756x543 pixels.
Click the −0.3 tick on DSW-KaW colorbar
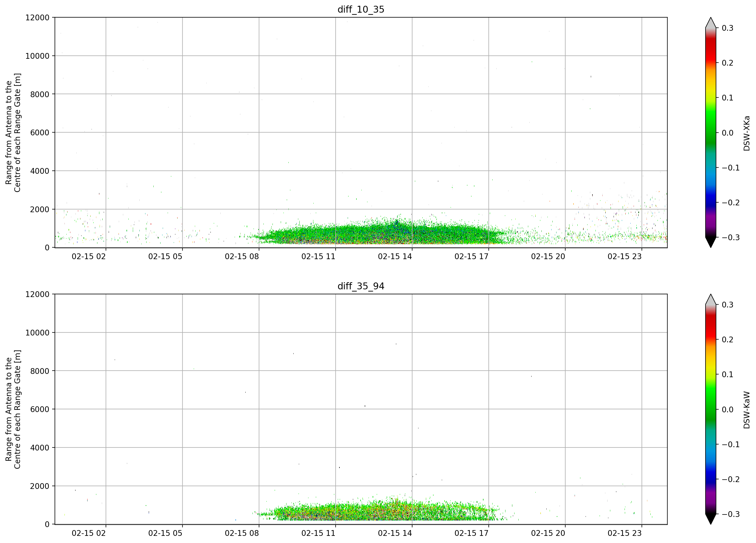(731, 514)
